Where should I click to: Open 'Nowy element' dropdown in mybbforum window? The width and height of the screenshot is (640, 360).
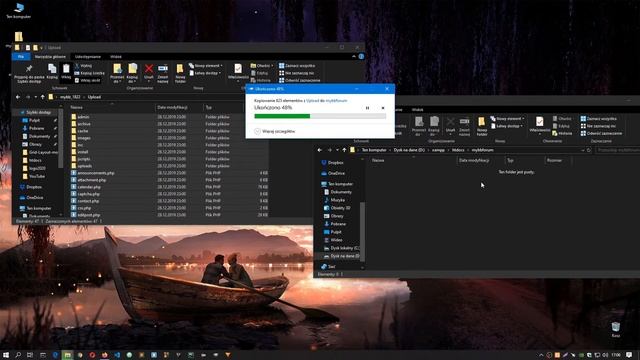507,119
